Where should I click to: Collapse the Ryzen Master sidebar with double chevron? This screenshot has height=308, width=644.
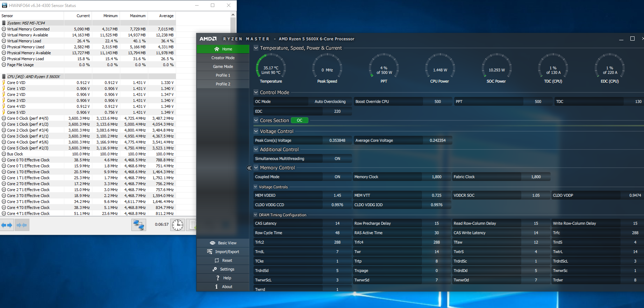click(249, 168)
